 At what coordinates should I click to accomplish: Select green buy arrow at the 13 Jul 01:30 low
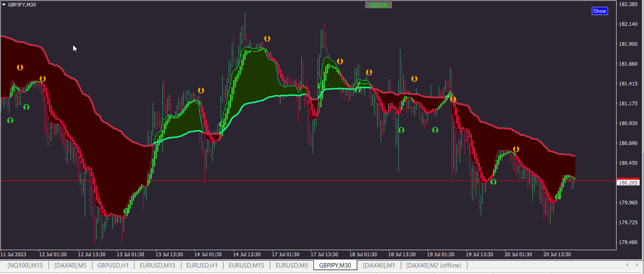(x=126, y=211)
